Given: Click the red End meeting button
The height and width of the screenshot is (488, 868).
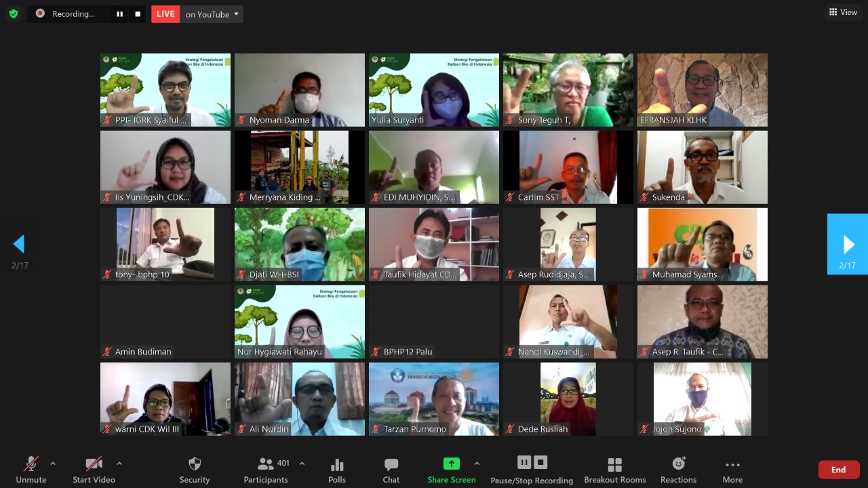Looking at the screenshot, I should coord(838,470).
